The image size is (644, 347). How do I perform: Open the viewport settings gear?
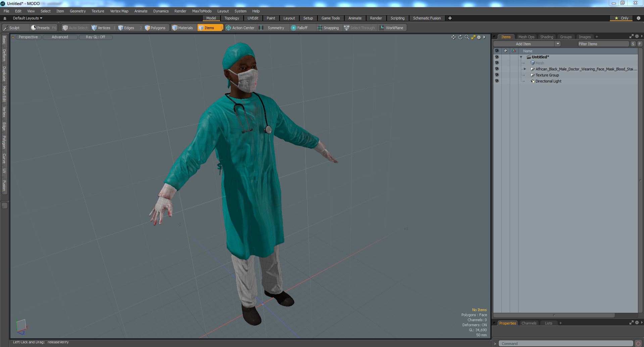(479, 37)
